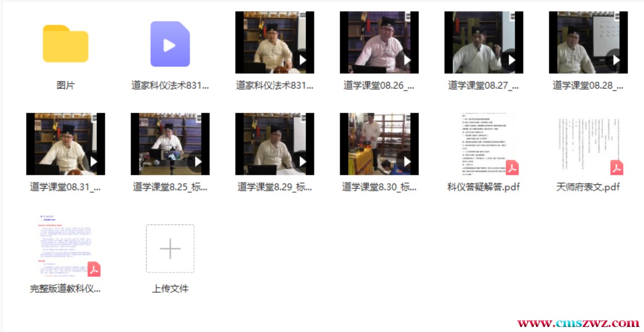Open the 图片 folder icon
The width and height of the screenshot is (644, 332).
tap(66, 43)
